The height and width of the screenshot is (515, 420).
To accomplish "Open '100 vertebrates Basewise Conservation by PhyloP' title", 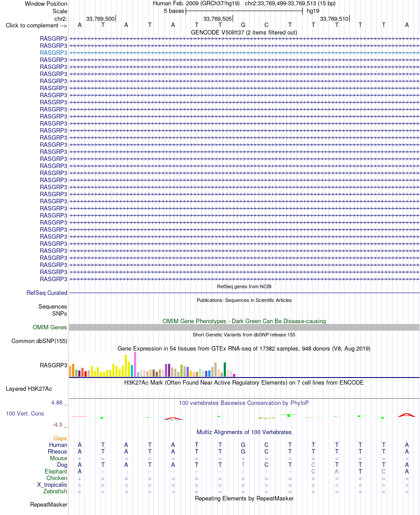I will click(244, 403).
